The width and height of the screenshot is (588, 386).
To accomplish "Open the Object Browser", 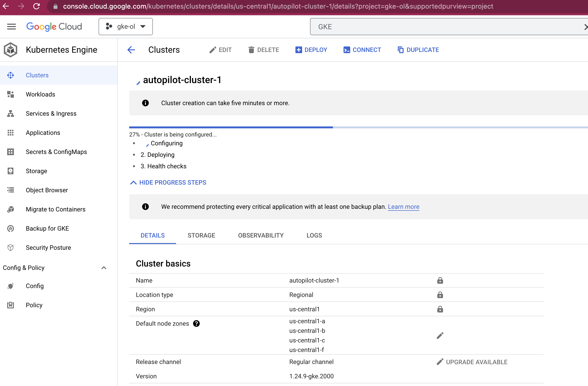I will (x=47, y=190).
